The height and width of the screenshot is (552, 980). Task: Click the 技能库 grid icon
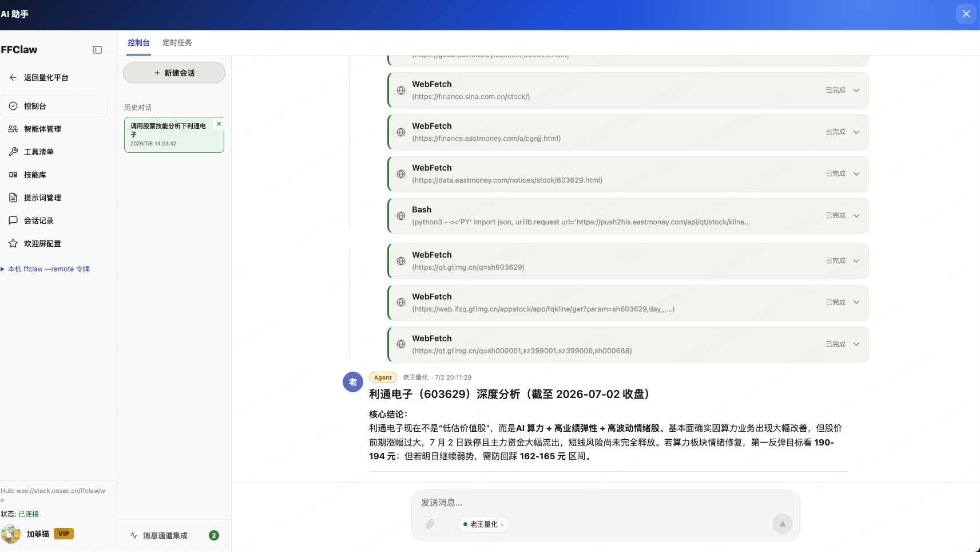[x=13, y=175]
